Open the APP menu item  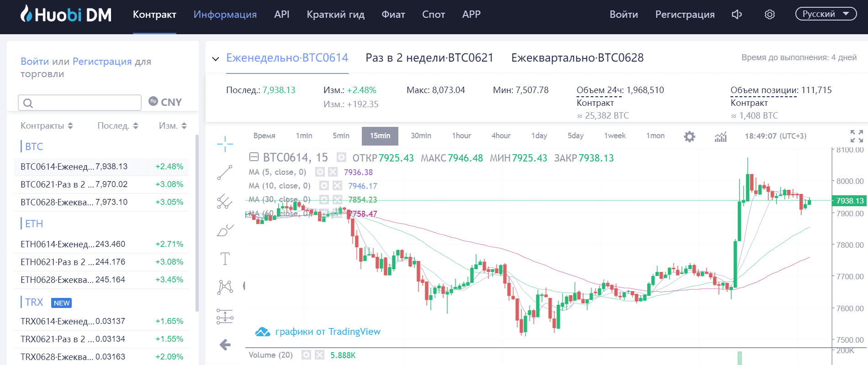(471, 15)
